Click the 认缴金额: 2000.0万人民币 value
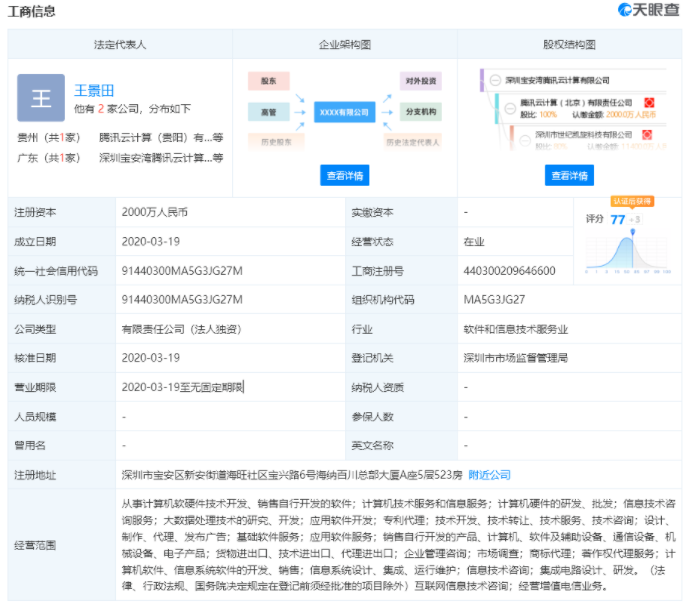Viewport: 692px width, 602px height. pos(614,115)
